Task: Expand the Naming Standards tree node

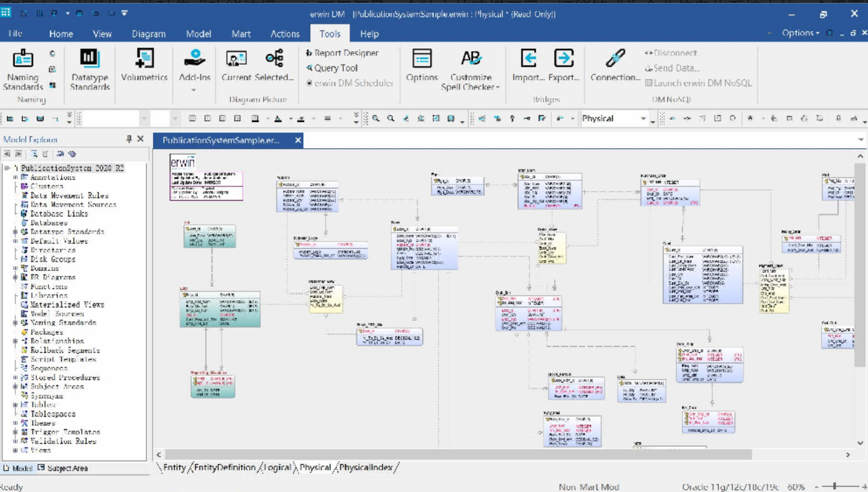Action: coord(16,323)
